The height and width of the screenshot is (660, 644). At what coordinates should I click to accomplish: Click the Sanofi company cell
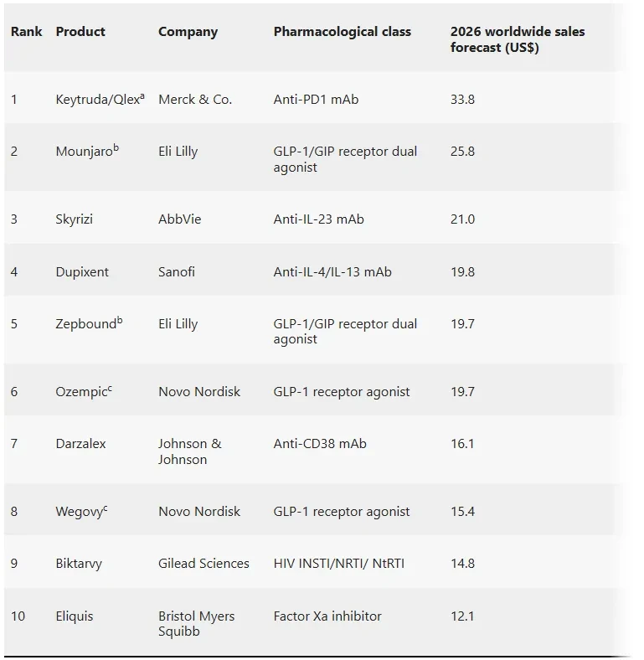pos(177,272)
